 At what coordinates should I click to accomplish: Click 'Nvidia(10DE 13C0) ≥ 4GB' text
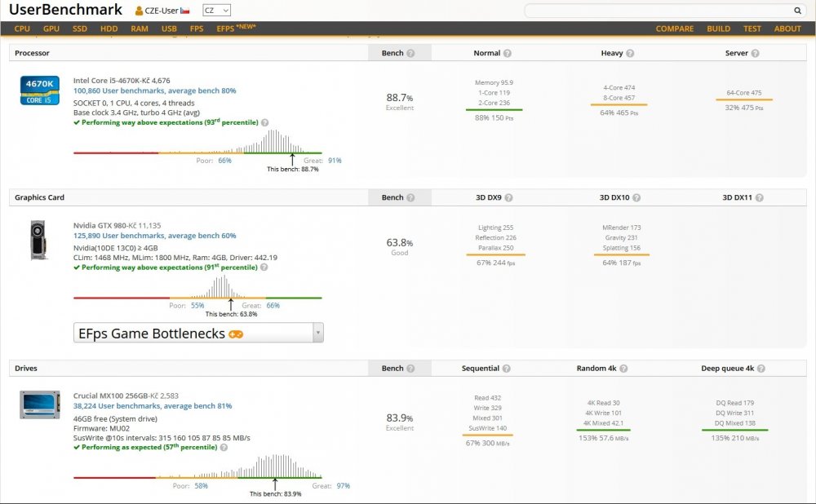pyautogui.click(x=116, y=248)
